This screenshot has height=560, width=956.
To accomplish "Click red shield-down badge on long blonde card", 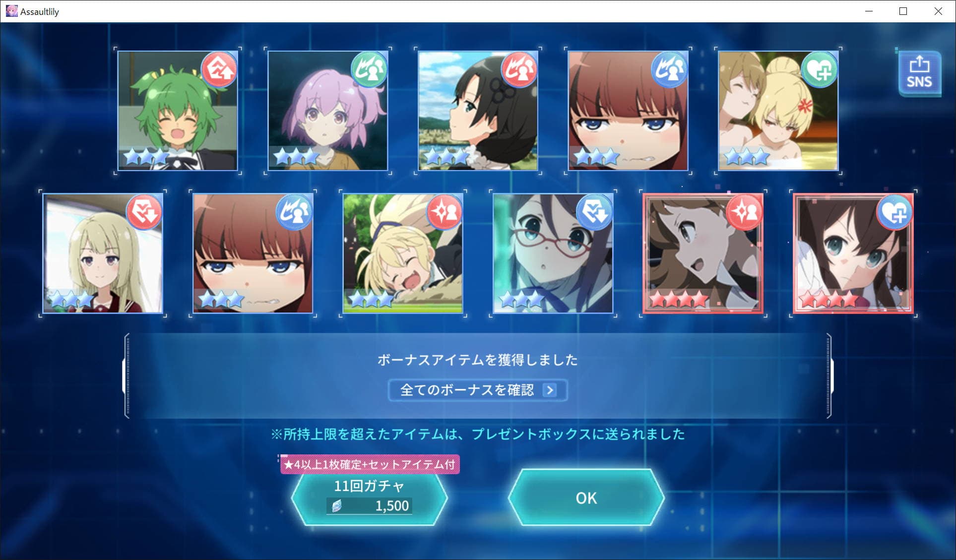I will [144, 213].
